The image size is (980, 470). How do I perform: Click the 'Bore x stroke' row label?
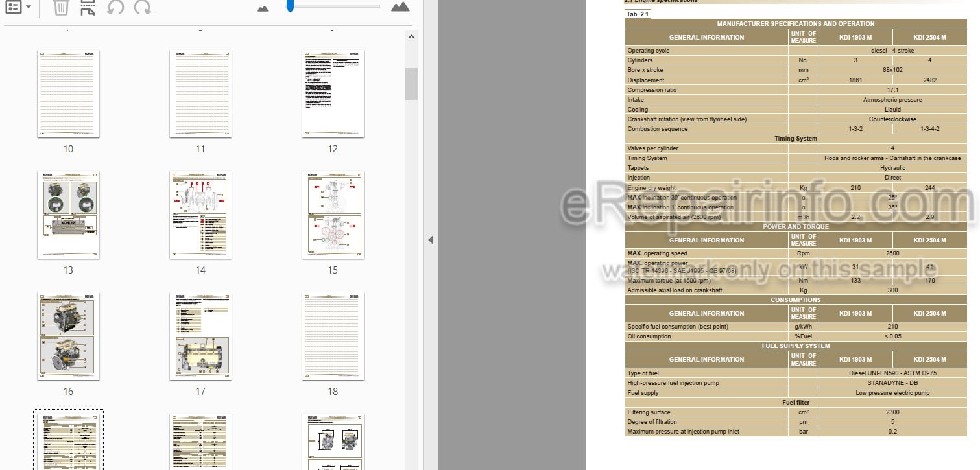645,70
